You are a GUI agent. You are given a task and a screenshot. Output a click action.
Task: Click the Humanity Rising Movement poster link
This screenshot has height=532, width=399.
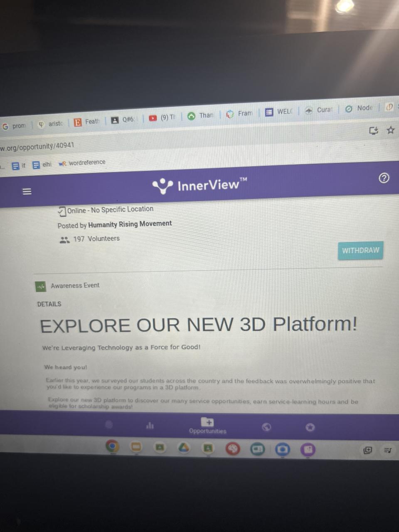click(x=130, y=224)
